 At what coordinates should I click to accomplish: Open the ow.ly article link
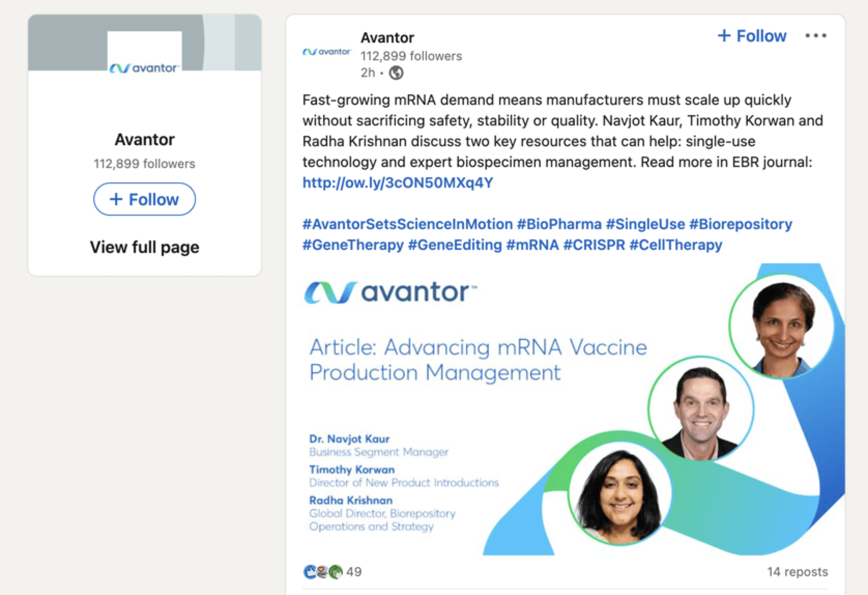point(398,183)
